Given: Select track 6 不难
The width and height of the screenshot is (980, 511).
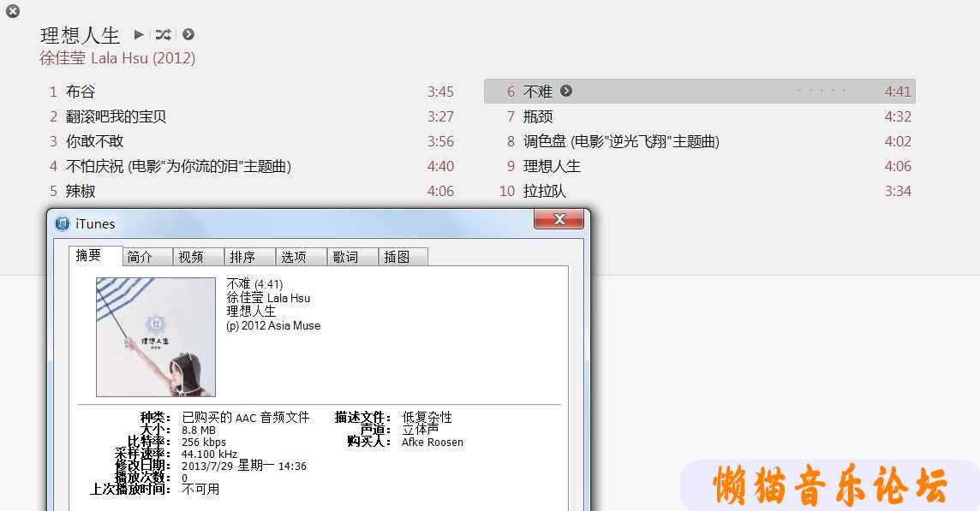Looking at the screenshot, I should tap(700, 92).
